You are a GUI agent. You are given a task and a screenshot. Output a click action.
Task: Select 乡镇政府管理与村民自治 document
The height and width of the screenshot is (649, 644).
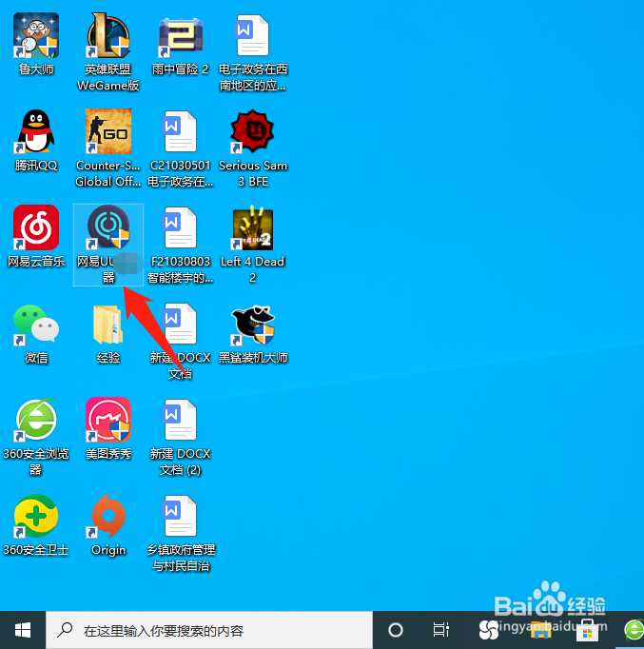(x=181, y=516)
